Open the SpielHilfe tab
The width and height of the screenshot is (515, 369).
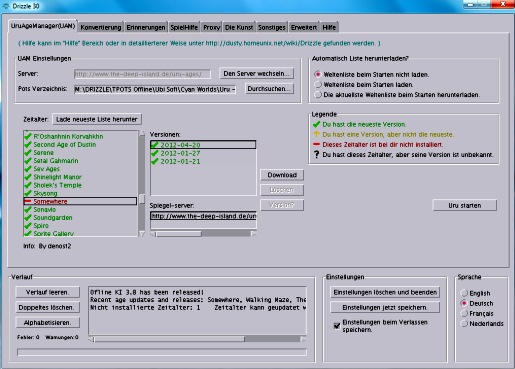[184, 27]
